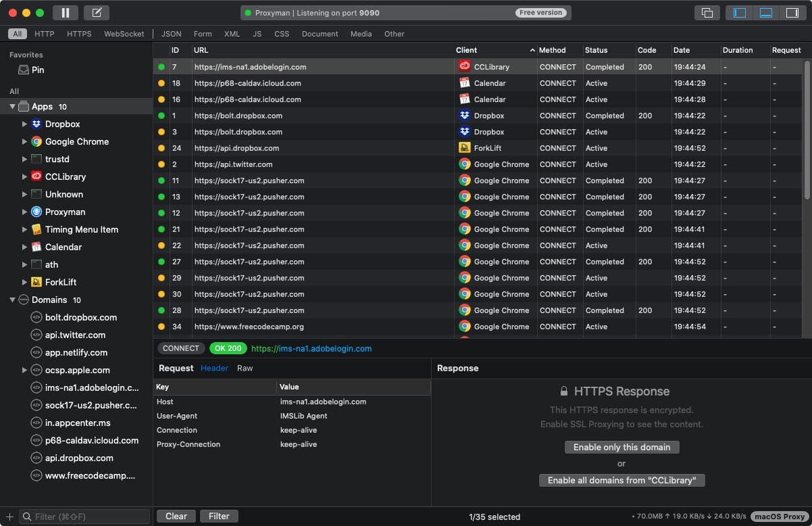Click the bolt.dropbox.com domain icon

(36, 317)
